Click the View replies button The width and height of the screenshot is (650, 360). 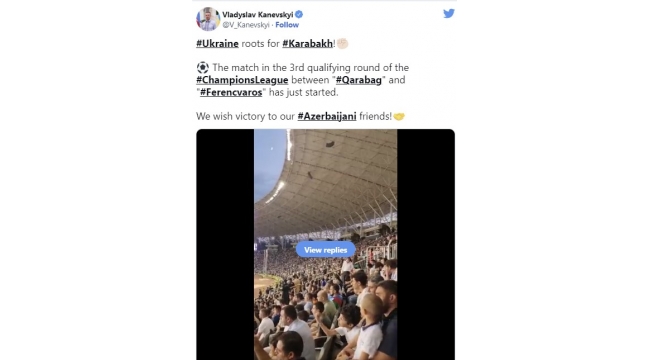coord(325,250)
